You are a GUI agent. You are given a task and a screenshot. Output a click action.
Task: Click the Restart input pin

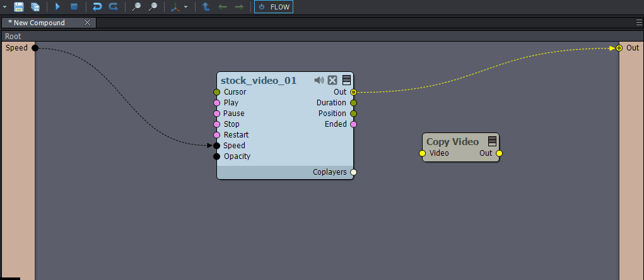coord(217,135)
